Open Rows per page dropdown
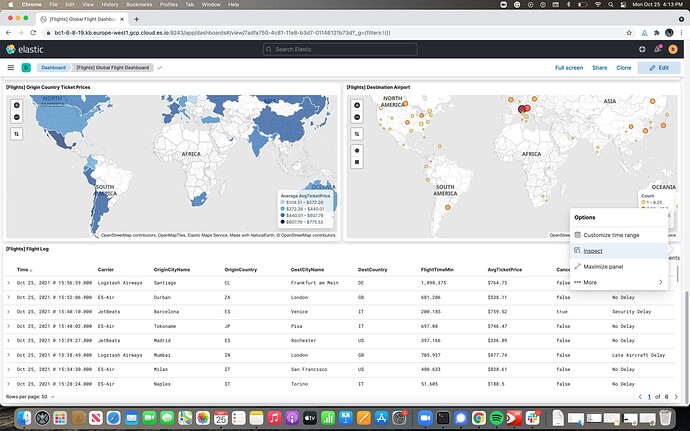Screen dimensions: 690x431 coord(30,397)
